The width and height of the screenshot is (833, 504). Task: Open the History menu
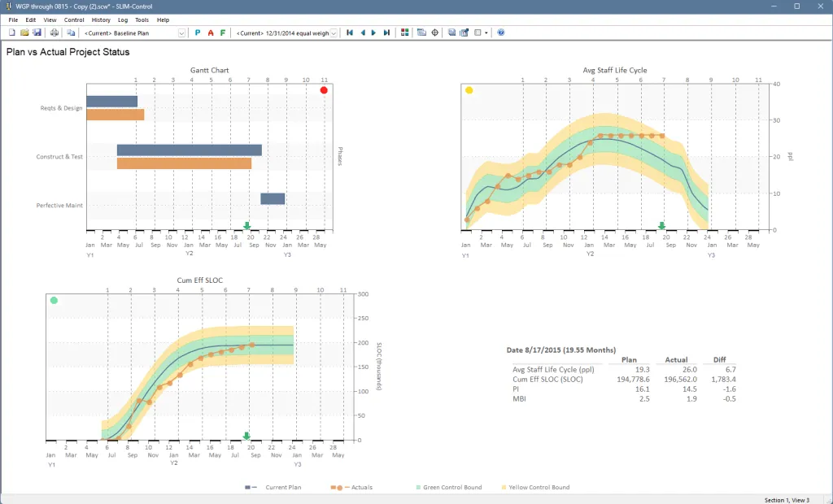pos(101,20)
